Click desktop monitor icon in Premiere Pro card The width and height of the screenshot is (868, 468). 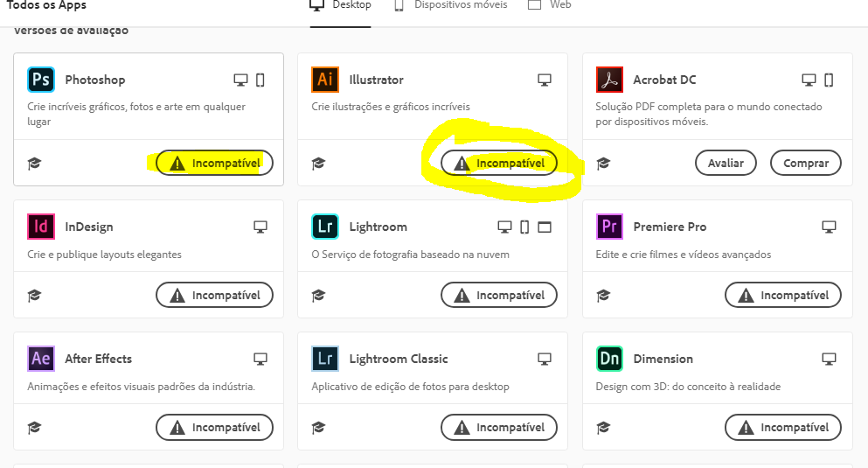829,227
